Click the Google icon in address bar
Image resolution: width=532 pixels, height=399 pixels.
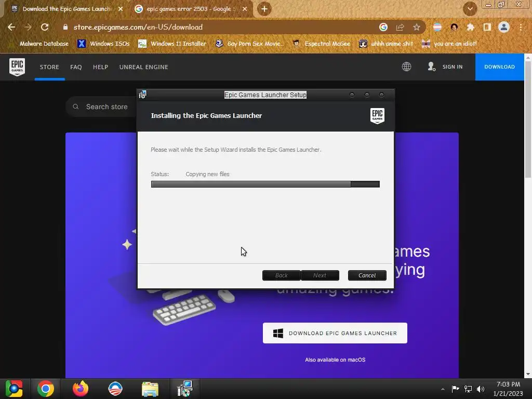point(383,27)
